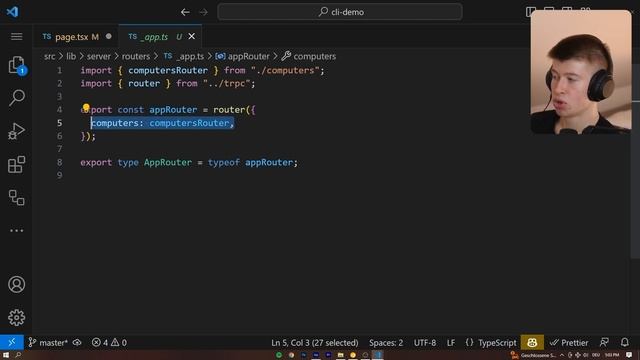This screenshot has height=360, width=640.
Task: Open the connected-squares view icon under Extensions
Action: (16, 198)
